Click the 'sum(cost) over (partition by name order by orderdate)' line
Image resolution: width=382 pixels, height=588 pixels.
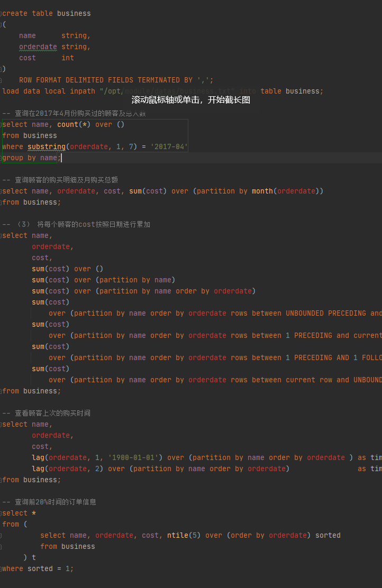point(144,291)
